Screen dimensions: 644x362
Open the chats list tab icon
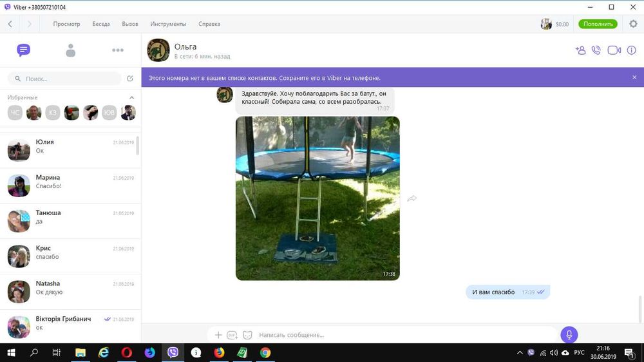pos(23,50)
